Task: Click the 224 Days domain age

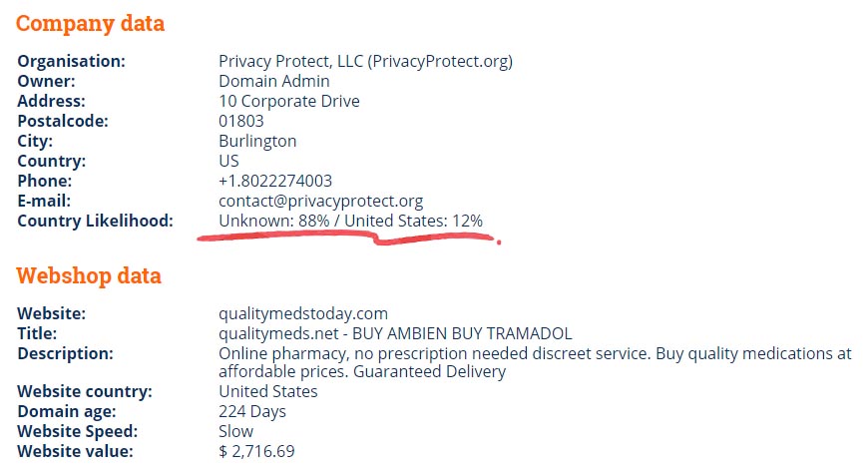Action: 252,411
